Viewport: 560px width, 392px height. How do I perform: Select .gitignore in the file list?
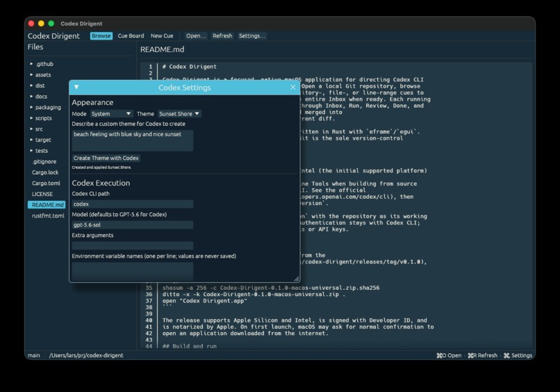44,161
